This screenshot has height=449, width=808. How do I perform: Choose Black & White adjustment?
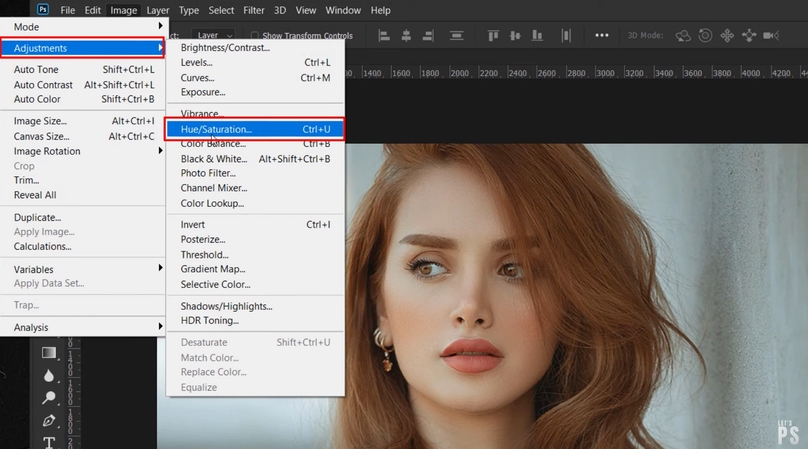pos(255,159)
